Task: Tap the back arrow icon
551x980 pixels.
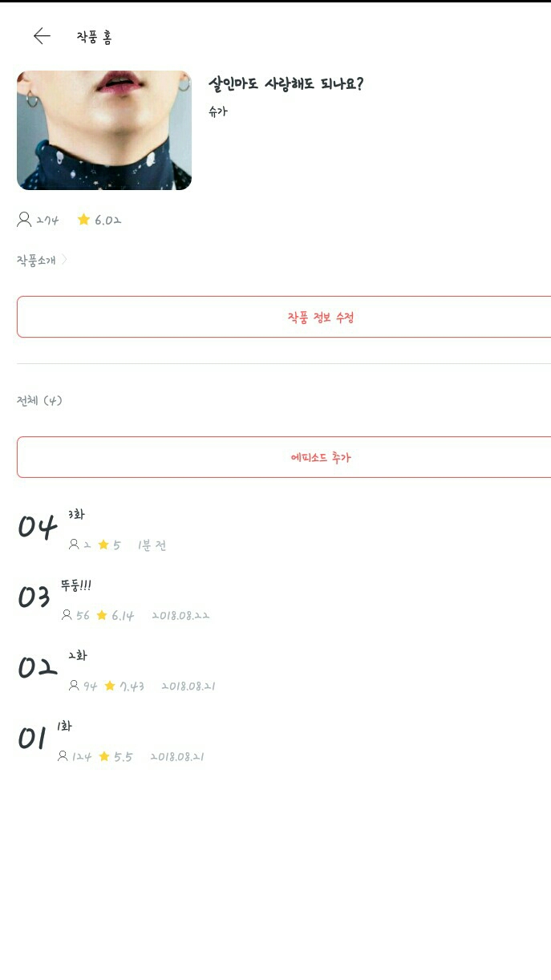Action: [x=42, y=36]
